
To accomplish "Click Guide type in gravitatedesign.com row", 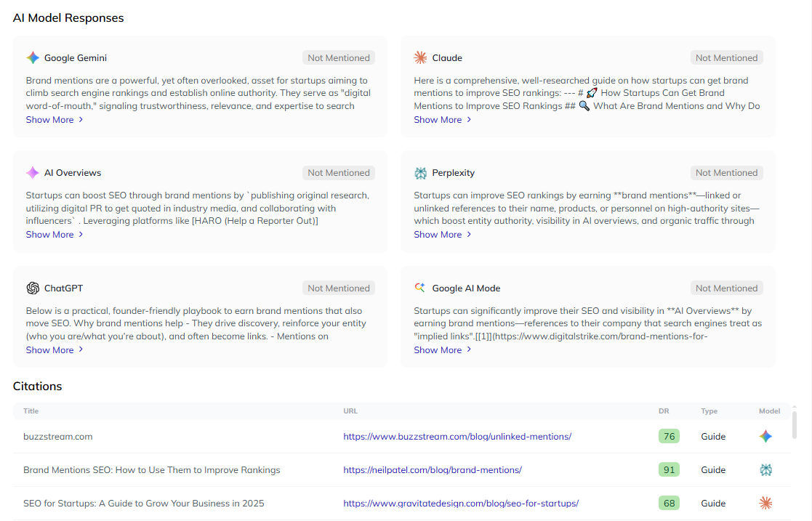I will 713,504.
